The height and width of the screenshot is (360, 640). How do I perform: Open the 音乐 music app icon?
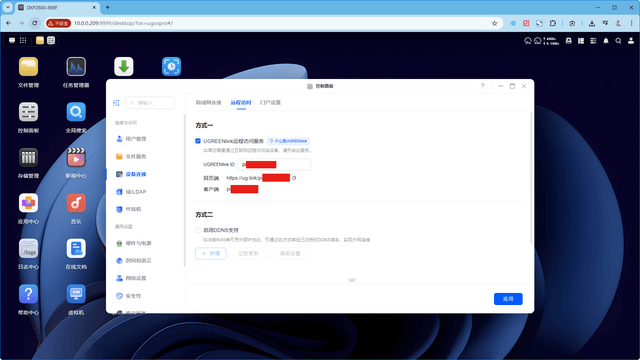pyautogui.click(x=76, y=203)
